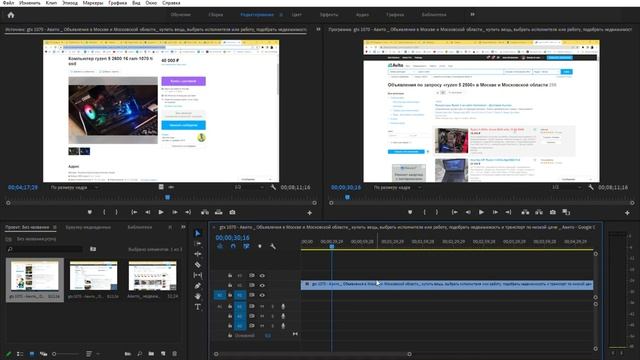Switch to the Эффекты workspace
Screen dimensions: 640x360
point(329,15)
